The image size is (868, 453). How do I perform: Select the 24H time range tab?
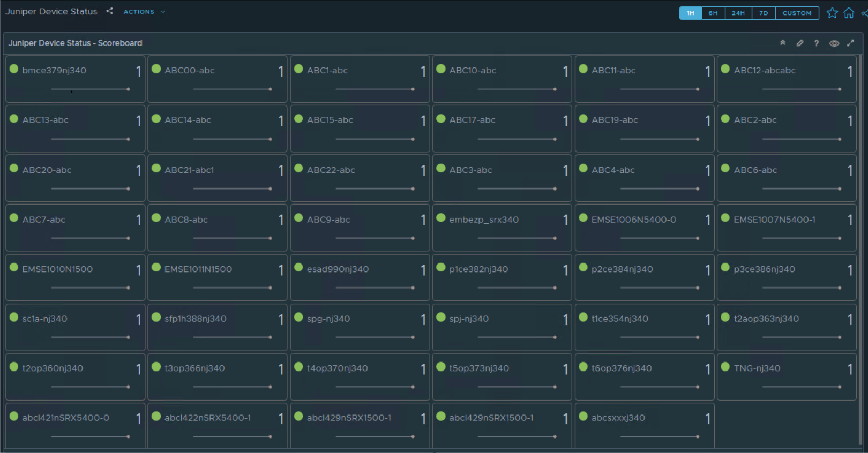738,13
